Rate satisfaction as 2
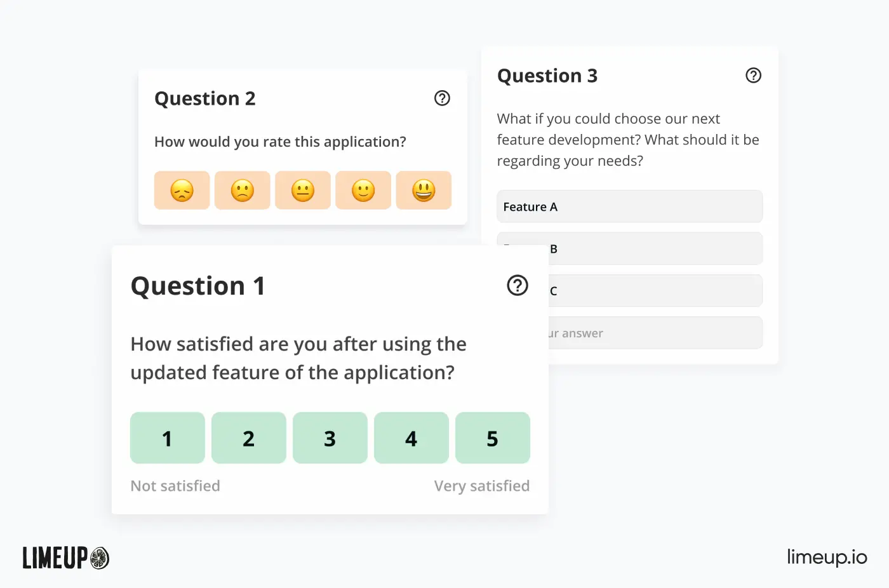The width and height of the screenshot is (889, 588). pos(248,438)
